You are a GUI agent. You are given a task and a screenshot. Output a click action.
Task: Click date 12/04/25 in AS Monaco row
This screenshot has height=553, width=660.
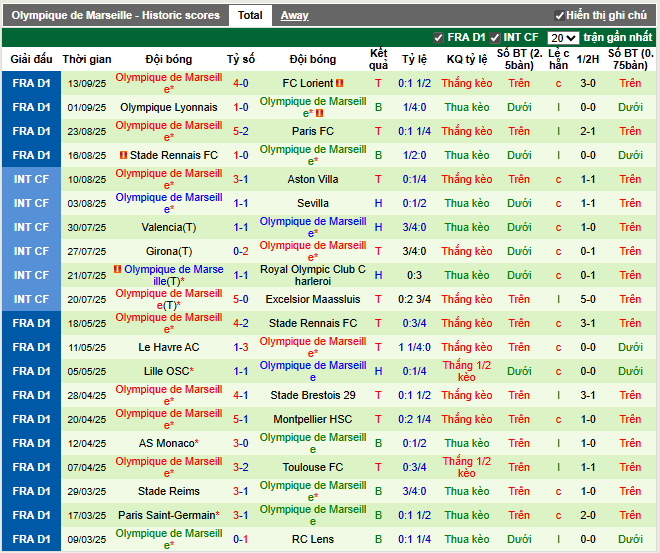point(87,444)
